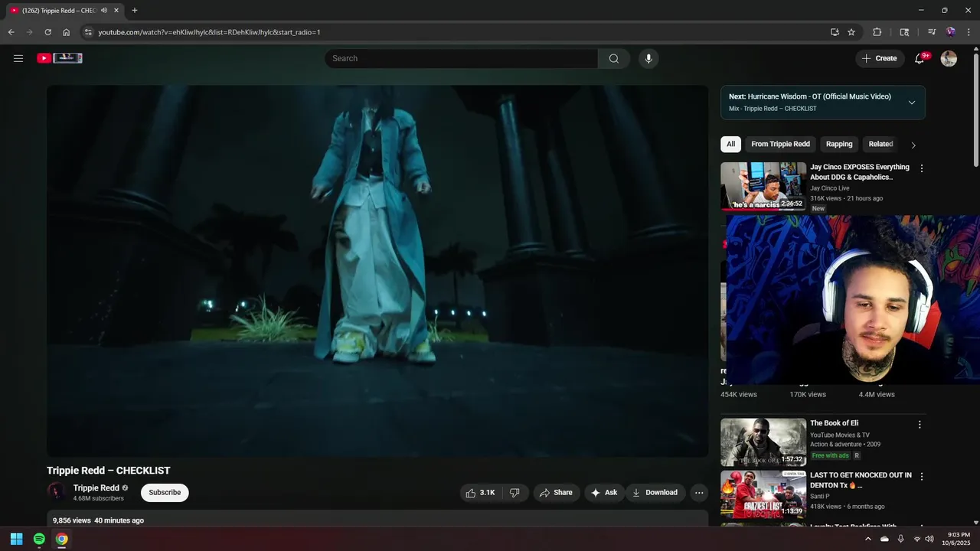
Task: Open more actions ellipsis under video
Action: (699, 493)
